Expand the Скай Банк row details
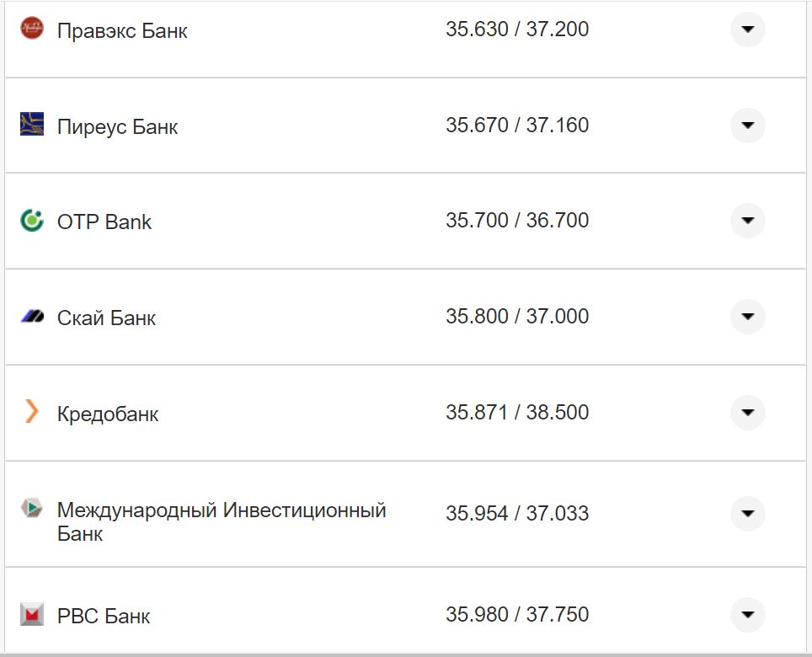The width and height of the screenshot is (812, 657). coord(748,318)
